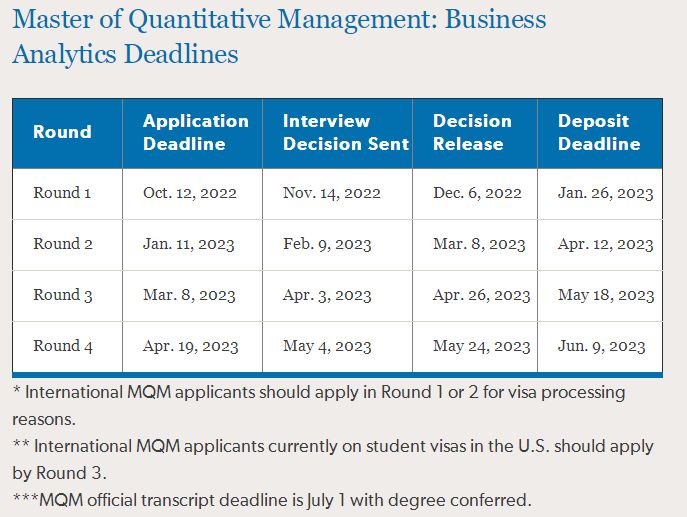Select the Round 4 row label
This screenshot has height=517, width=687.
62,346
